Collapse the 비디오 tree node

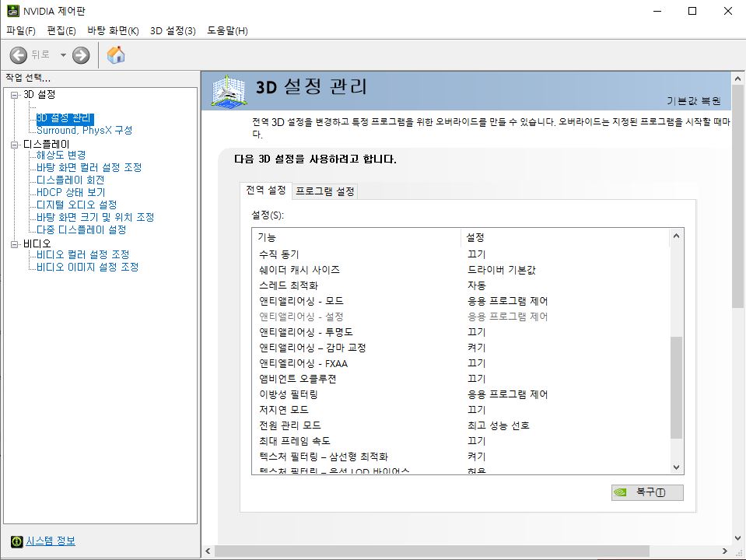tap(14, 244)
